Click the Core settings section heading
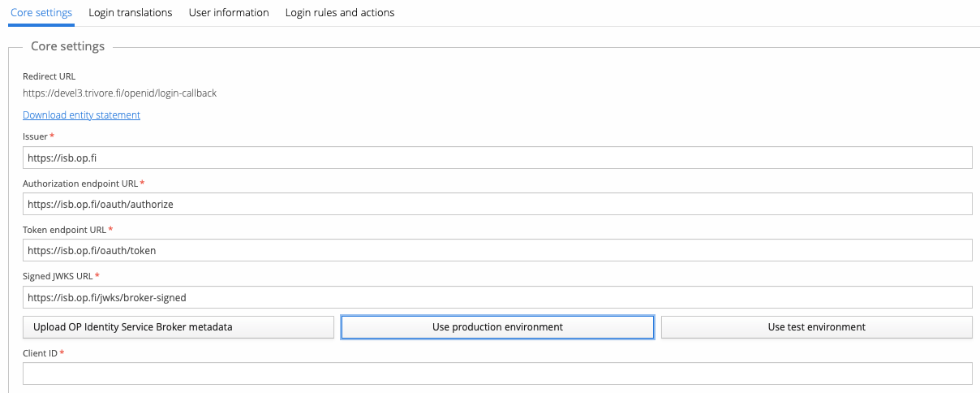980x393 pixels. (67, 46)
